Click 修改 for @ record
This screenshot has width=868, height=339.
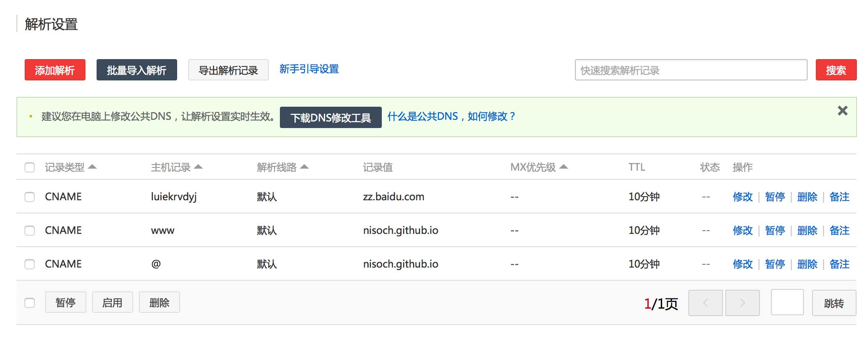(x=743, y=264)
